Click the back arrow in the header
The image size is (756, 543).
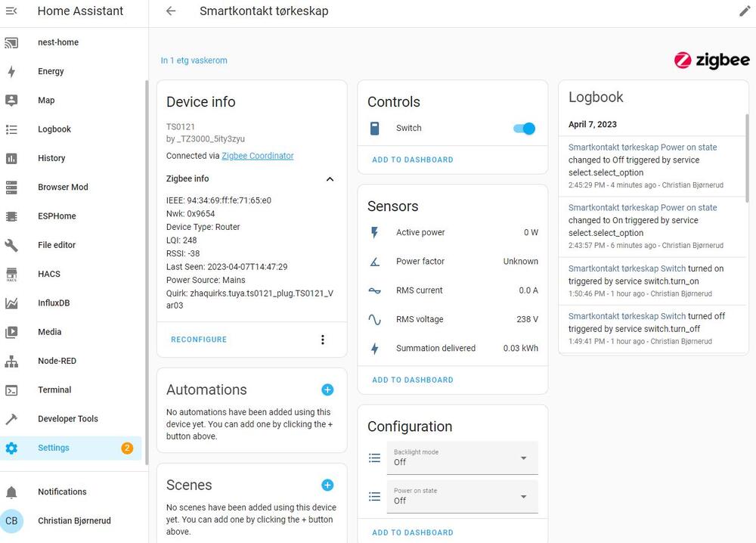[x=171, y=11]
